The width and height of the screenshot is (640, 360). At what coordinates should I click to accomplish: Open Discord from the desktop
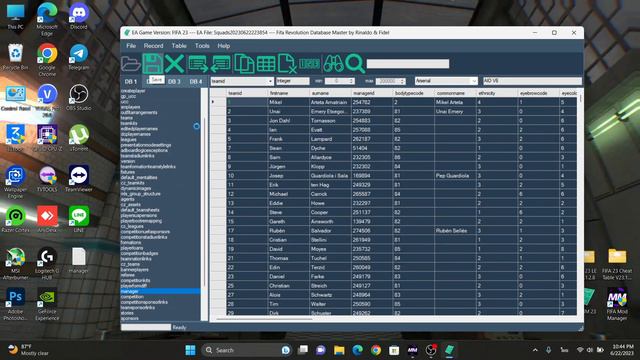coord(79,17)
